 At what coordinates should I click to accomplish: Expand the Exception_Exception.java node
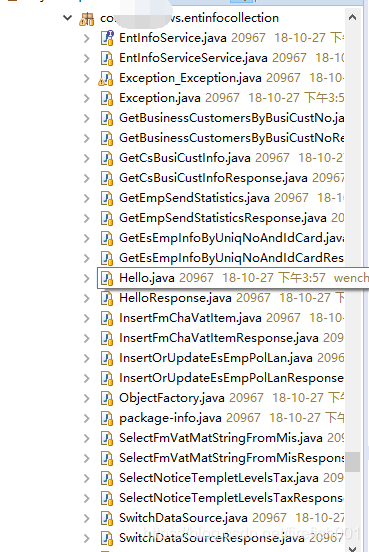(87, 78)
